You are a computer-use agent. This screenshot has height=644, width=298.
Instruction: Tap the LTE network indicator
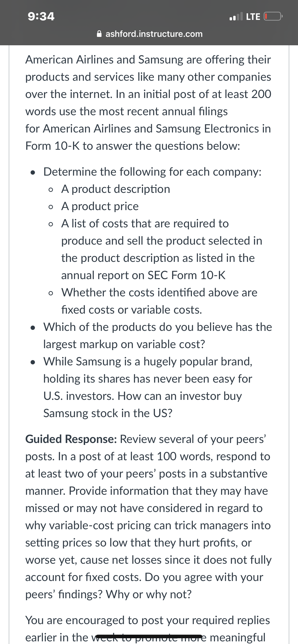click(253, 17)
